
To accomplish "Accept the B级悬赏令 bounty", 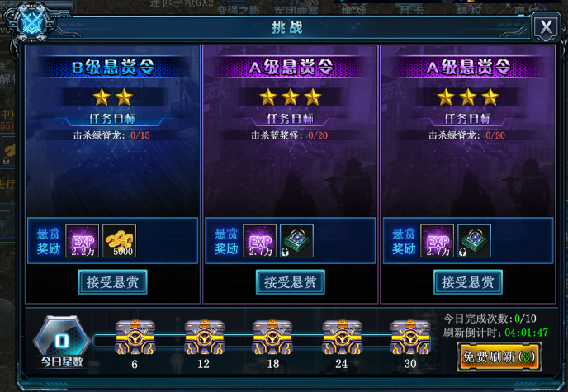I will pos(112,282).
